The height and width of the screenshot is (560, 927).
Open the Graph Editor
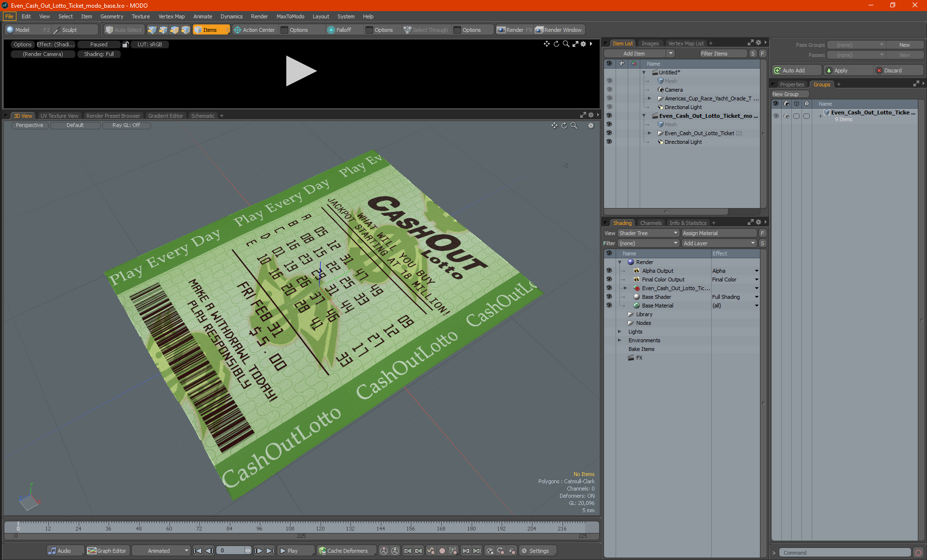point(107,551)
